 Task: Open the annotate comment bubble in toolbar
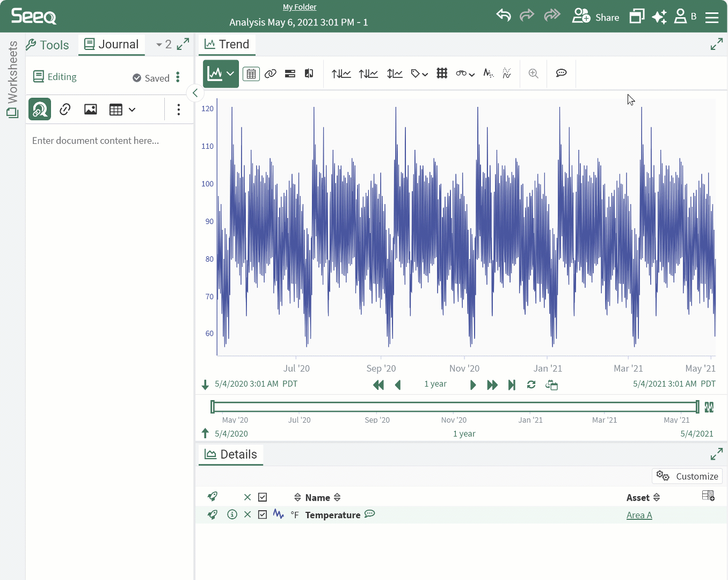click(561, 74)
